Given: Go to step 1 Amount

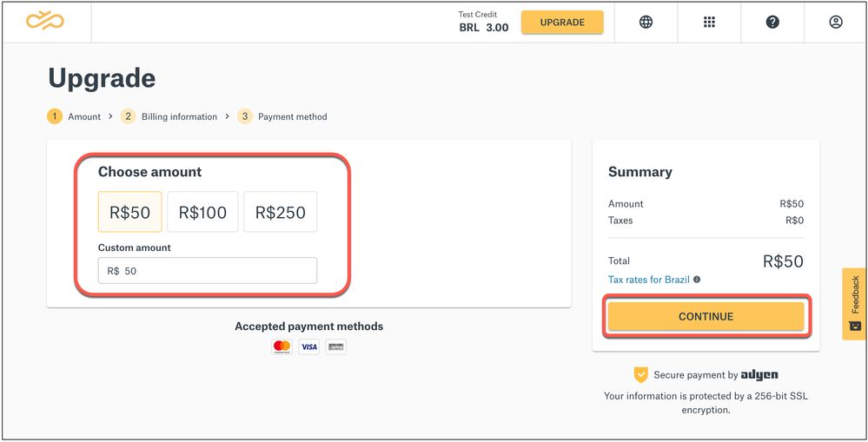Looking at the screenshot, I should point(74,116).
